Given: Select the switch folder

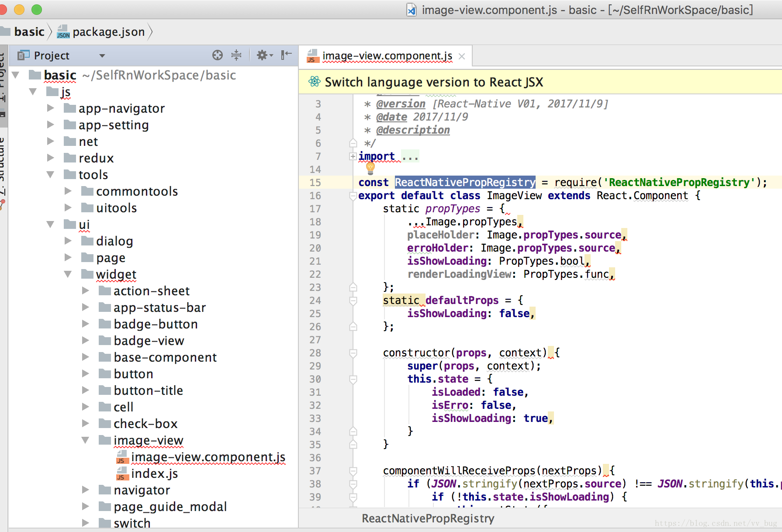Looking at the screenshot, I should [132, 523].
